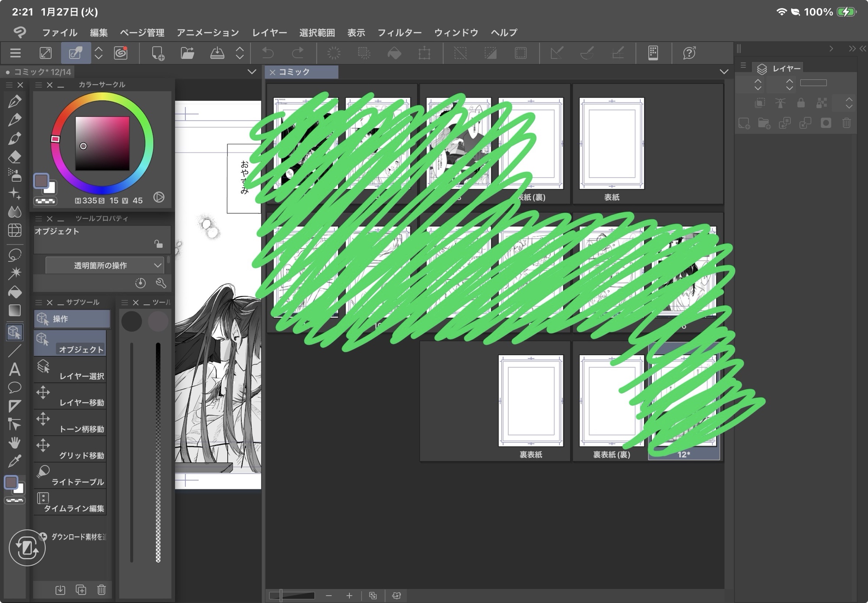Toggle the transparent color swatch below the color wheel
This screenshot has width=868, height=603.
tap(45, 201)
